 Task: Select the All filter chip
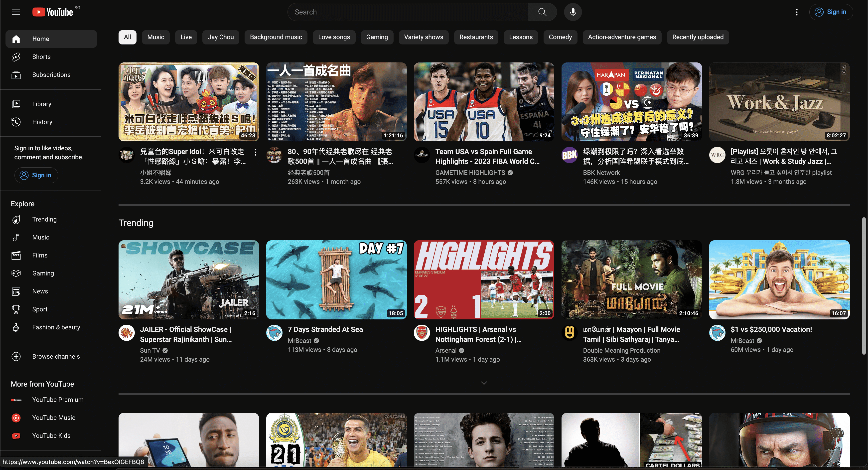(127, 37)
